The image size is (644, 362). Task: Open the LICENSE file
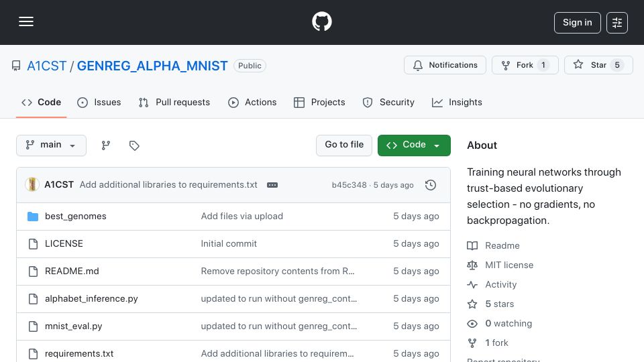point(64,244)
